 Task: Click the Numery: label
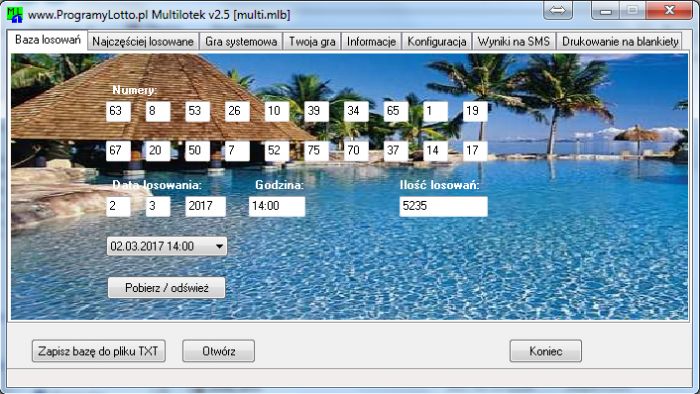tap(134, 90)
